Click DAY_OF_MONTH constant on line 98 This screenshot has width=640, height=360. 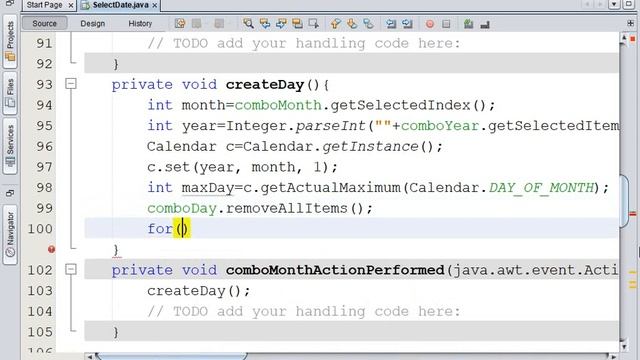point(541,188)
